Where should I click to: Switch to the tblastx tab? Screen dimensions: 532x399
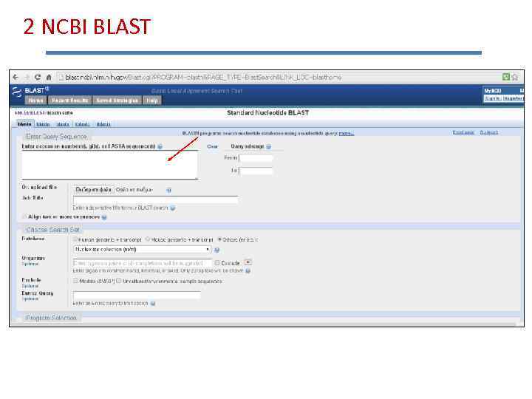(x=103, y=125)
